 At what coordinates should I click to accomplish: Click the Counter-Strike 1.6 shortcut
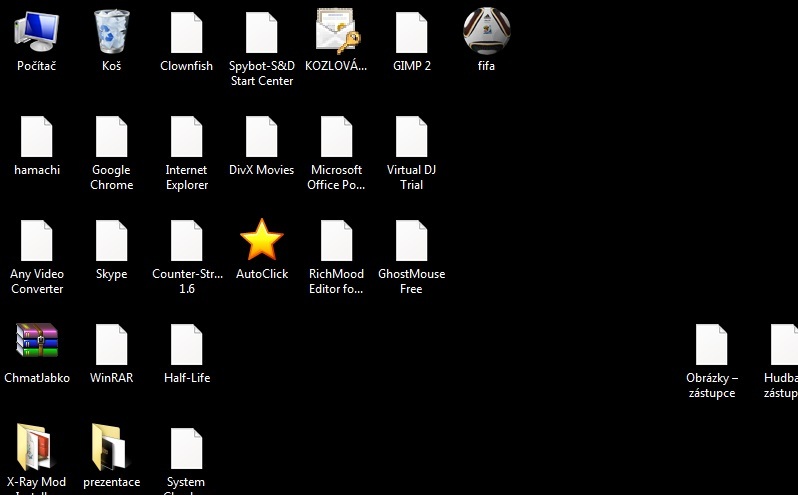[186, 241]
